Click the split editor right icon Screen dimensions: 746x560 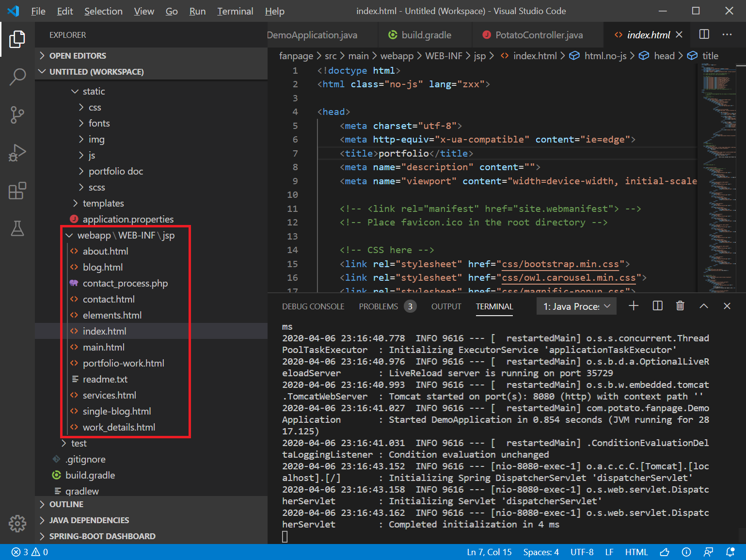click(704, 34)
